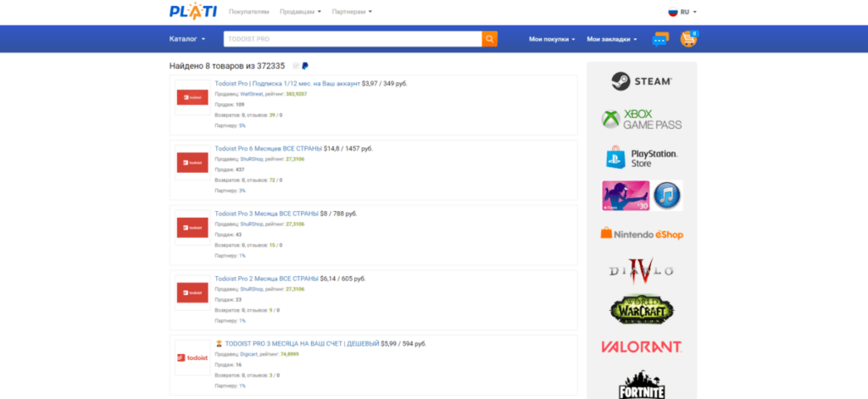Click Продаж: 109 sales count
This screenshot has width=868, height=399.
pos(229,104)
